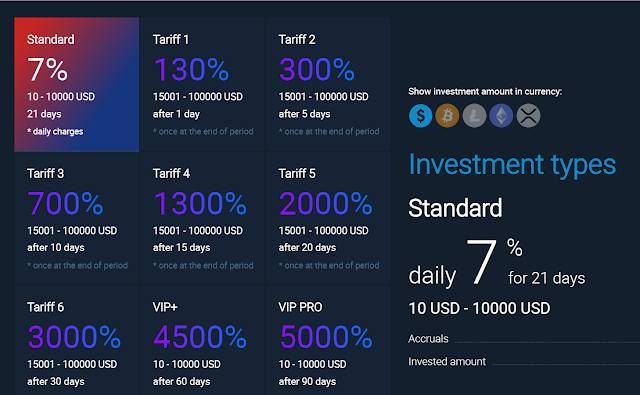Pick the Tariff 6 3000% plan

tap(77, 340)
